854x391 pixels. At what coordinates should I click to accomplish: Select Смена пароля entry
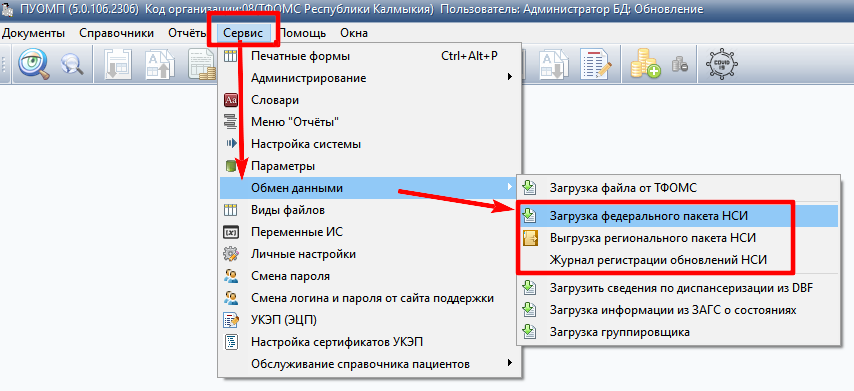coord(370,276)
